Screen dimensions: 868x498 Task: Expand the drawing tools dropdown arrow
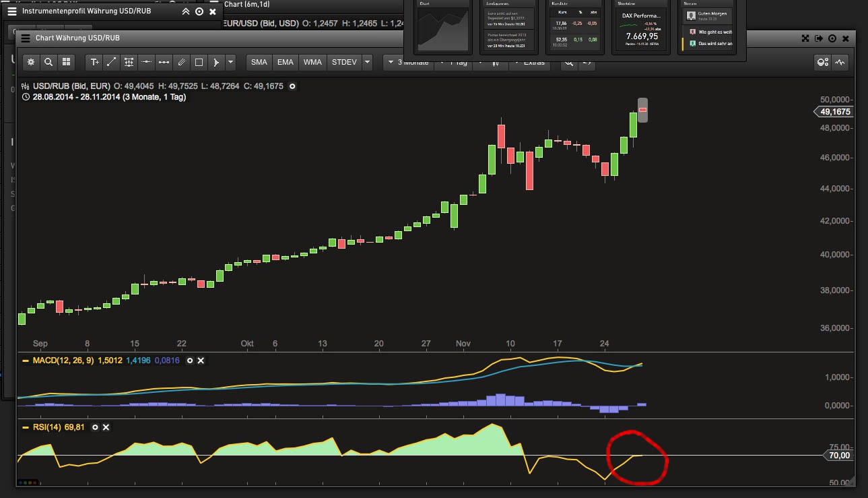coord(231,62)
